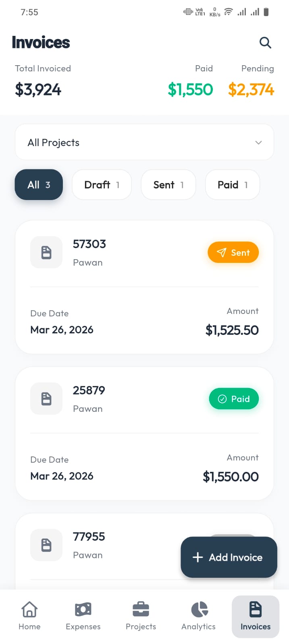Select the All invoices filter chip

click(x=38, y=185)
